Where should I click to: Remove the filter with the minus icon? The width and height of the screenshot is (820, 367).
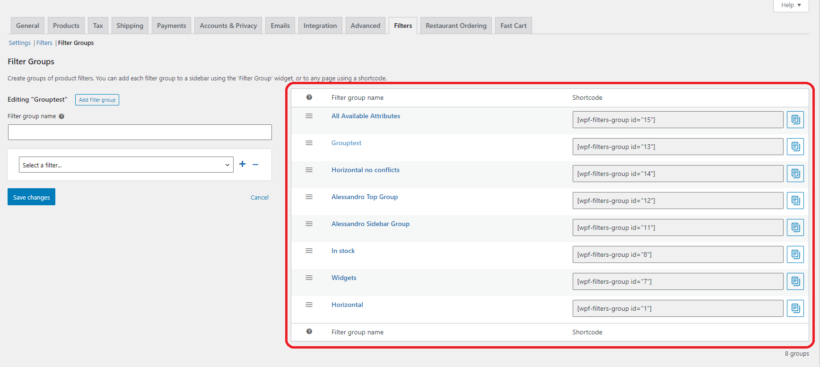(255, 164)
